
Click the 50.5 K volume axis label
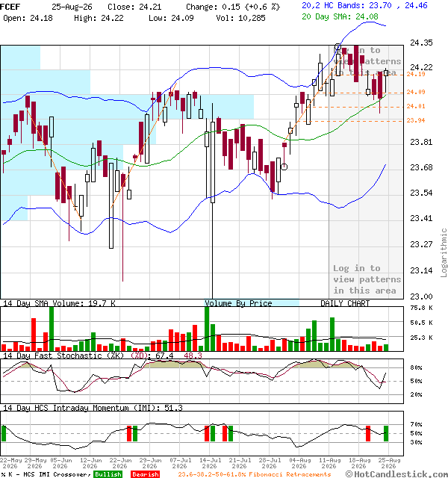pos(421,323)
